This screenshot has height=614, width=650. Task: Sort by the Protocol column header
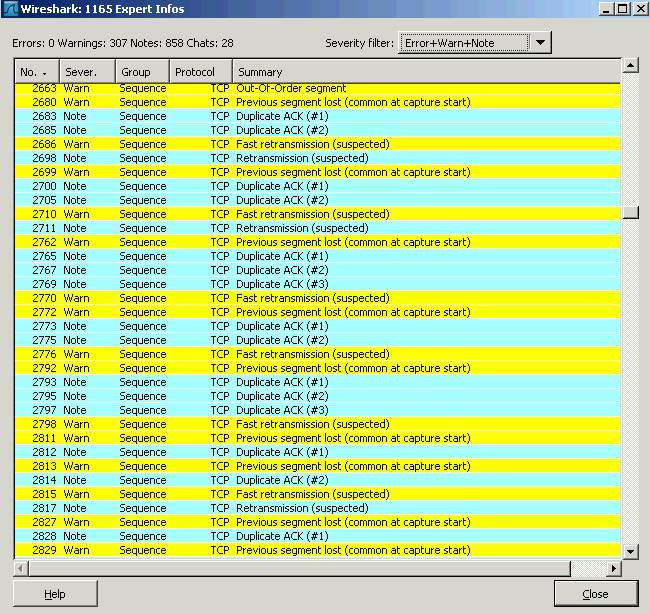(201, 72)
